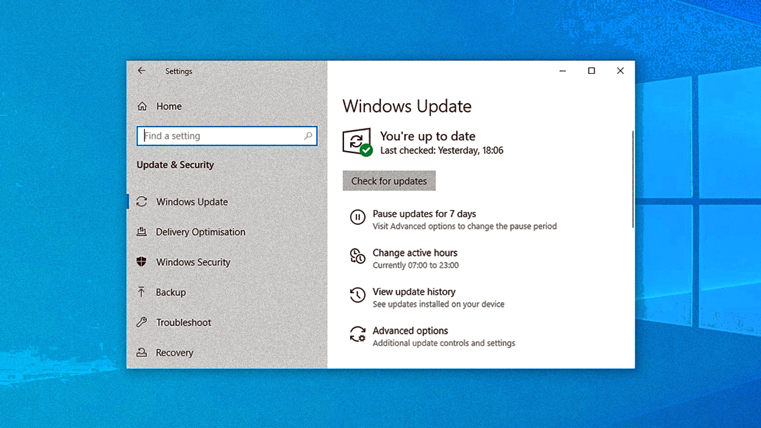761x428 pixels.
Task: Click the search magnifier icon
Action: (308, 136)
